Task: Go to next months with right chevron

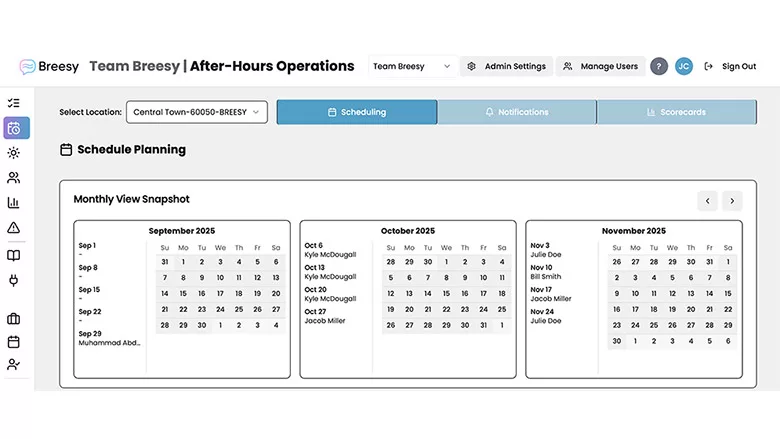Action: click(x=732, y=201)
